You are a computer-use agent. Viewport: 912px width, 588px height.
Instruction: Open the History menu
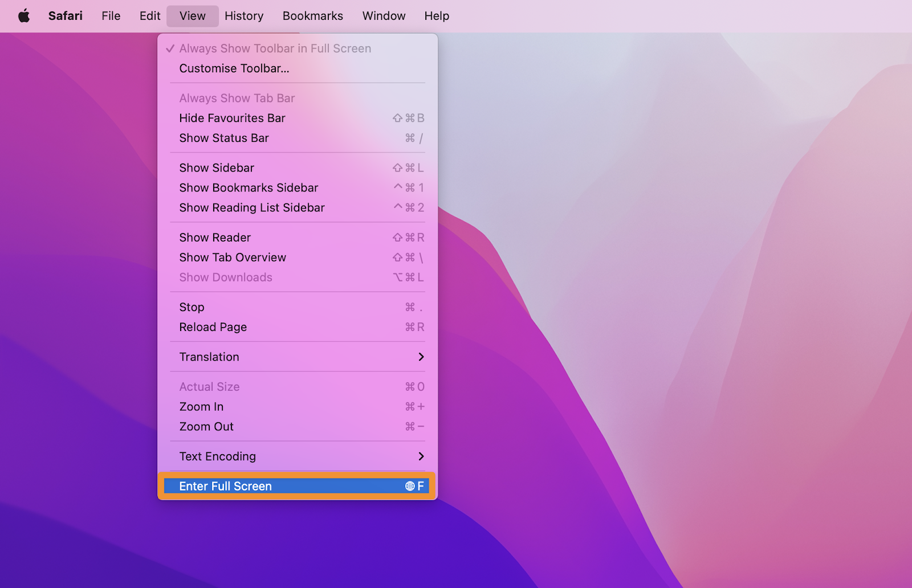243,15
